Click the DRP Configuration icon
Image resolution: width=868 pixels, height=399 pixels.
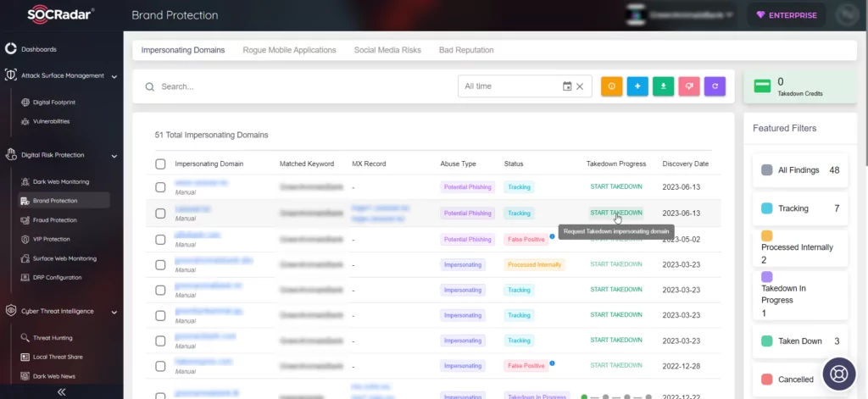coord(25,277)
